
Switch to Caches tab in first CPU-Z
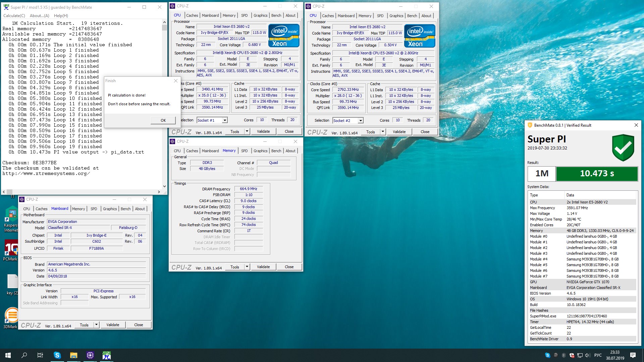pos(192,15)
